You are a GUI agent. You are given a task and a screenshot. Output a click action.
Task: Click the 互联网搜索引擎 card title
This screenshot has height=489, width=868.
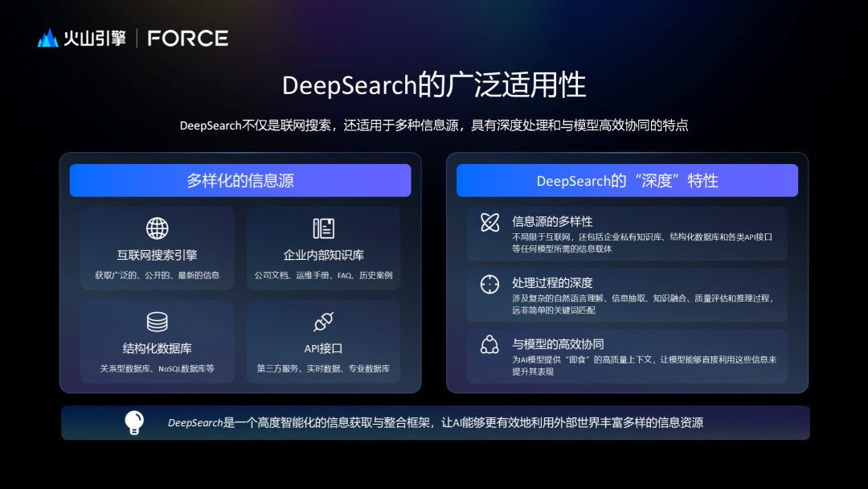[x=158, y=255]
